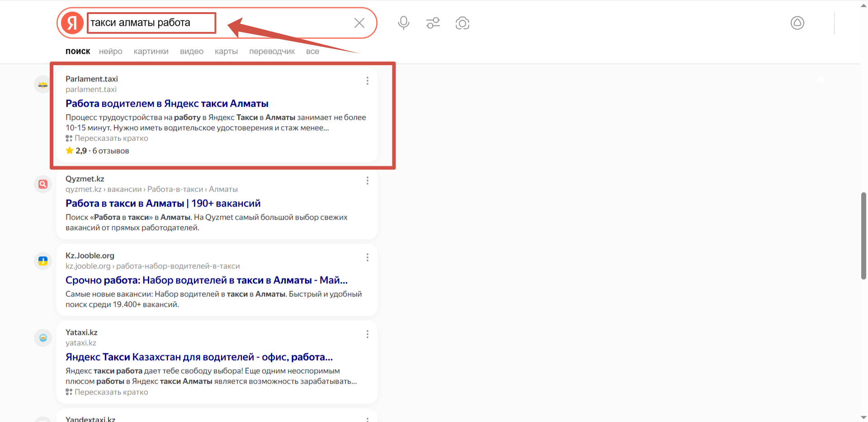The width and height of the screenshot is (868, 422).
Task: Click the Yandex logo in search bar
Action: 72,23
